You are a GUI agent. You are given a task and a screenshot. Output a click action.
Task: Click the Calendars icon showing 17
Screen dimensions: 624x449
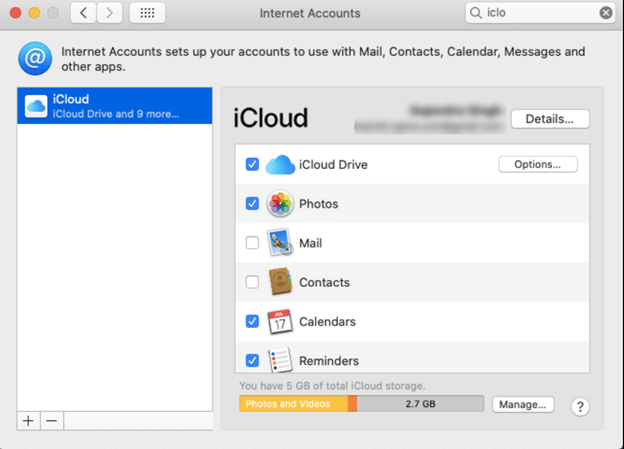[x=280, y=321]
